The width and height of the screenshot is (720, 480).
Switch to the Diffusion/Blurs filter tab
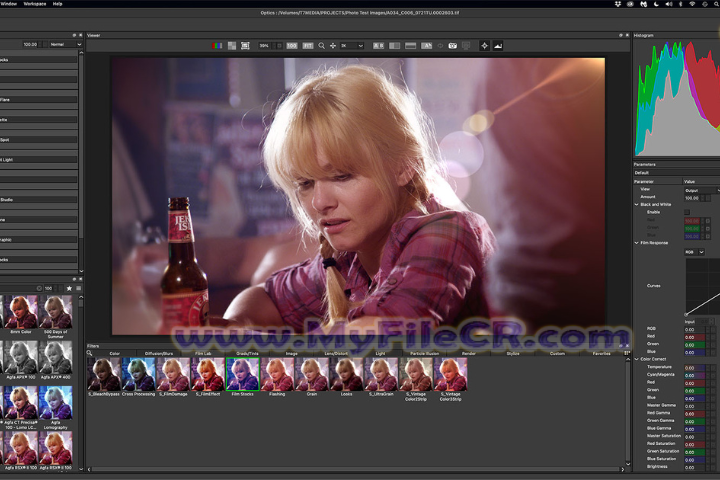tap(159, 353)
